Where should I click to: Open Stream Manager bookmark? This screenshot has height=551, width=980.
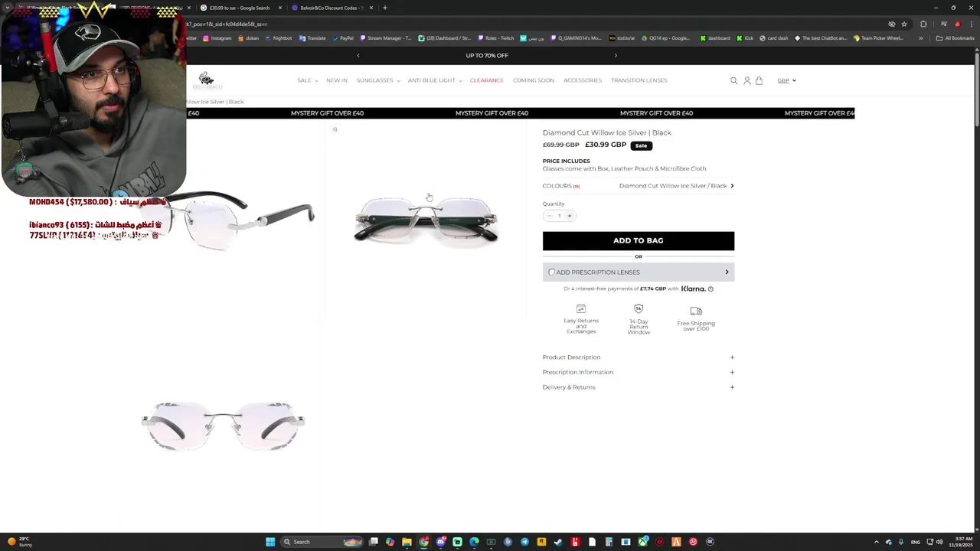coord(385,38)
